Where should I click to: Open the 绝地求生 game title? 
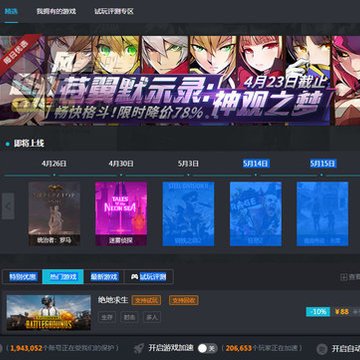point(113,300)
